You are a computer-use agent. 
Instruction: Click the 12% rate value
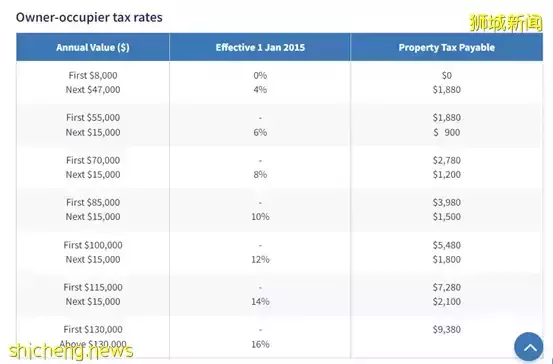[260, 260]
